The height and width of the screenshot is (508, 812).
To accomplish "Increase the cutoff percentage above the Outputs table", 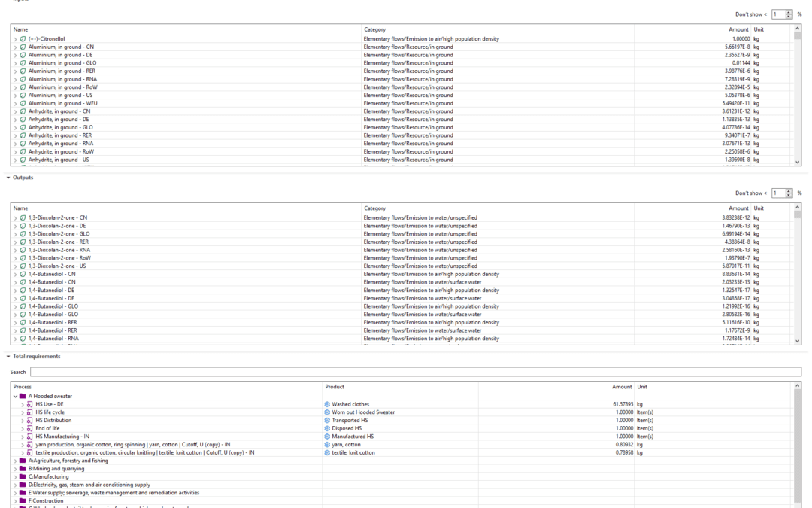I will click(x=789, y=191).
